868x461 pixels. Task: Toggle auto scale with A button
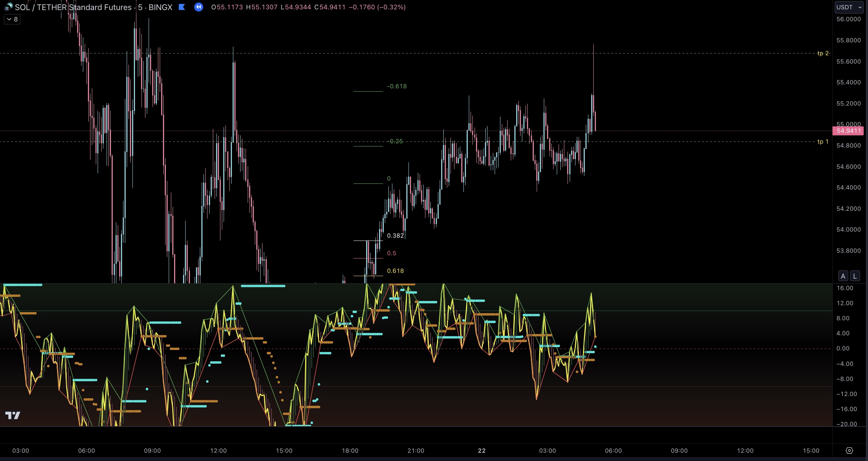coord(843,276)
